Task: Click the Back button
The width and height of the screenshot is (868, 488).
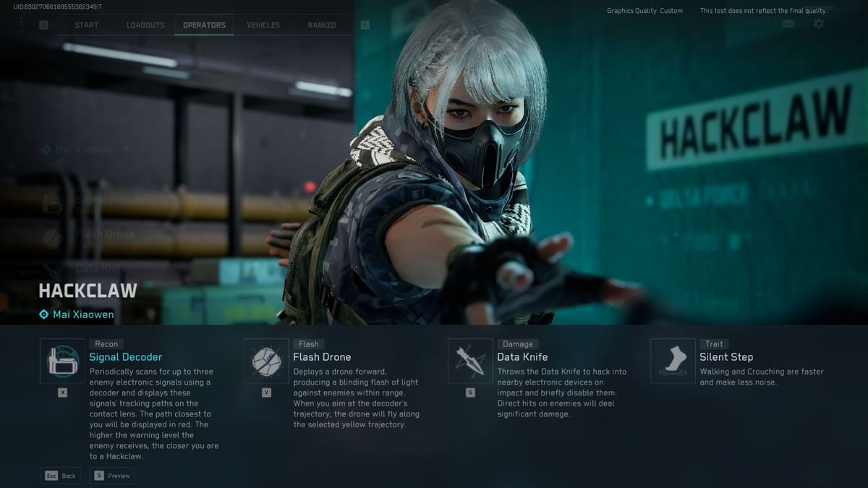Action: [60, 475]
